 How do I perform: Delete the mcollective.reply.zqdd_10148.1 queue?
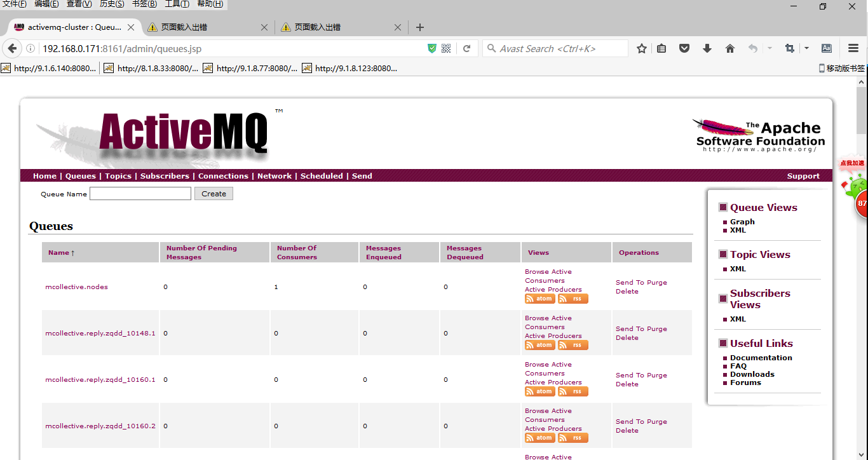pos(627,338)
